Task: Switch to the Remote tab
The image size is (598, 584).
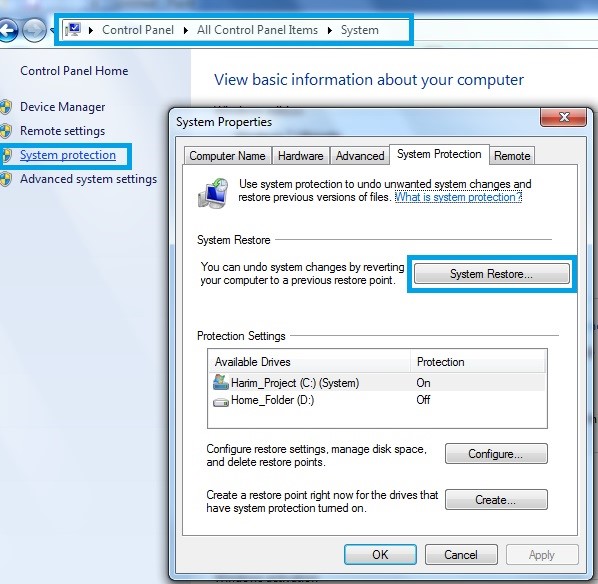Action: (512, 156)
